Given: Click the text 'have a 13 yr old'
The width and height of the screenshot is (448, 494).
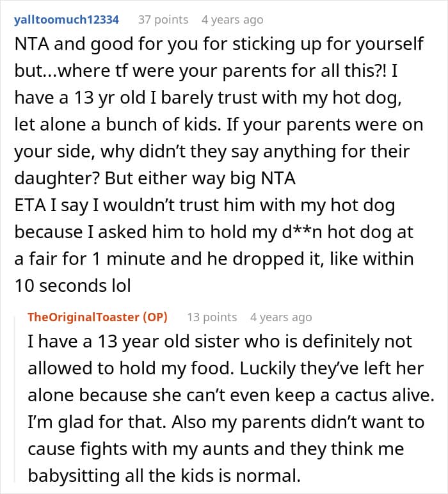Looking at the screenshot, I should (80, 98).
